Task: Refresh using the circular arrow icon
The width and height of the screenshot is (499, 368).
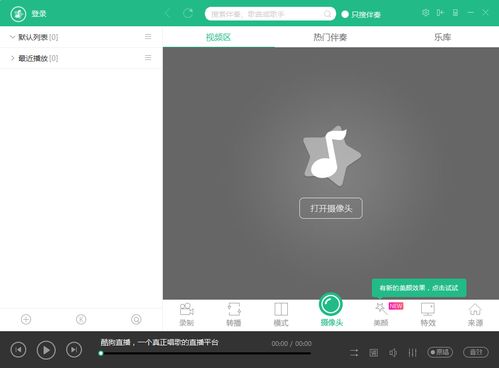Action: pyautogui.click(x=188, y=14)
